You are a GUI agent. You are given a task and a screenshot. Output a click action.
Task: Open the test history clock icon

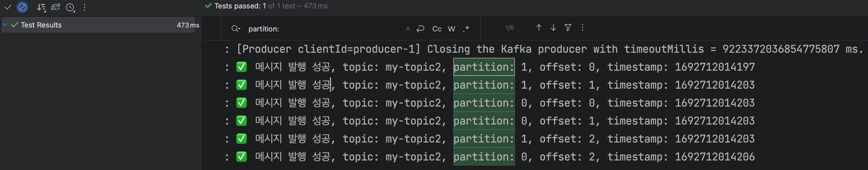click(70, 8)
